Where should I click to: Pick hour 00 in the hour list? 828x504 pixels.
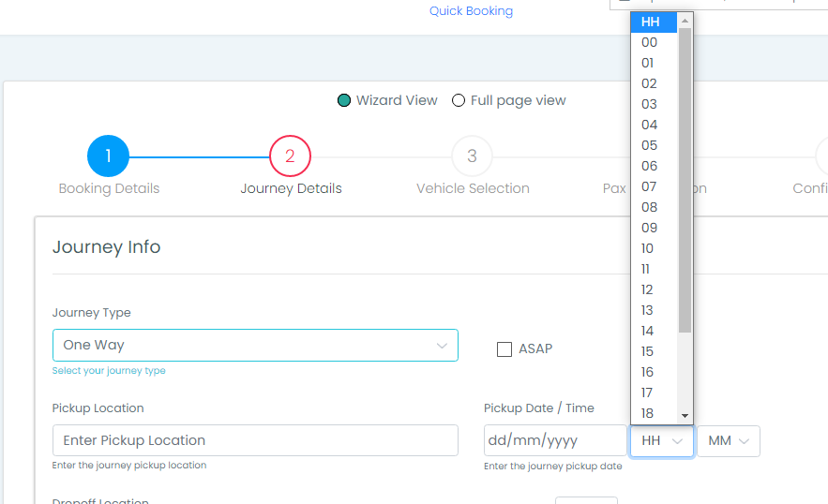click(x=654, y=42)
